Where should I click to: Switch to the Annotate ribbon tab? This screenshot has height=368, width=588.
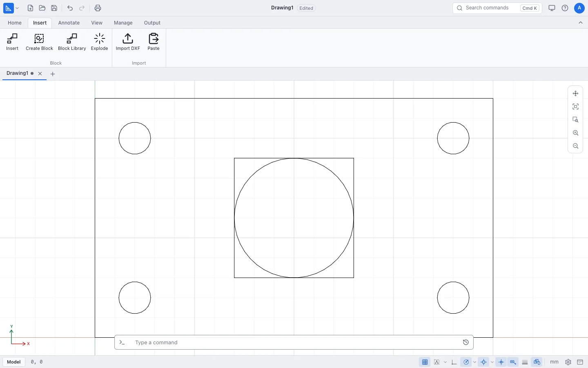point(69,23)
